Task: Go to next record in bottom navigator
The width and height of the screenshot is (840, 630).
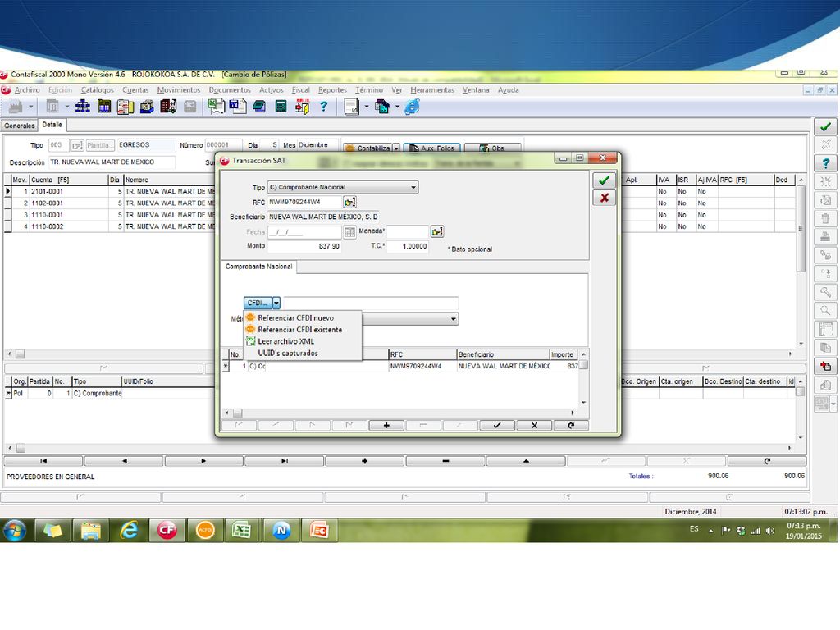Action: [203, 461]
